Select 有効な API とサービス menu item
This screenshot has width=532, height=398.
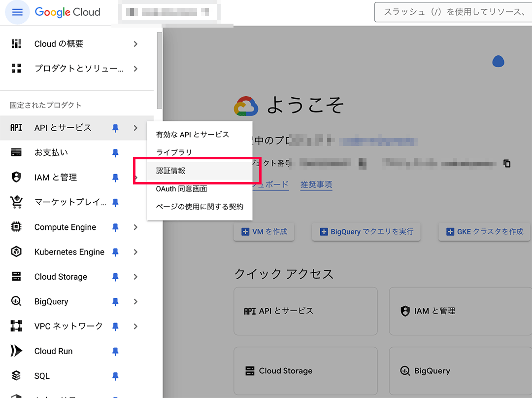point(199,135)
